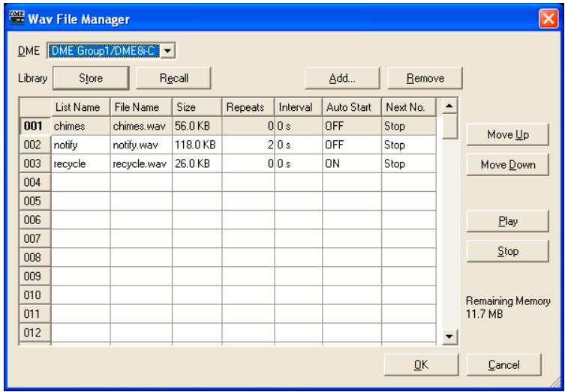The image size is (565, 392).
Task: Toggle Auto Start ON cell for recycle
Action: point(352,164)
